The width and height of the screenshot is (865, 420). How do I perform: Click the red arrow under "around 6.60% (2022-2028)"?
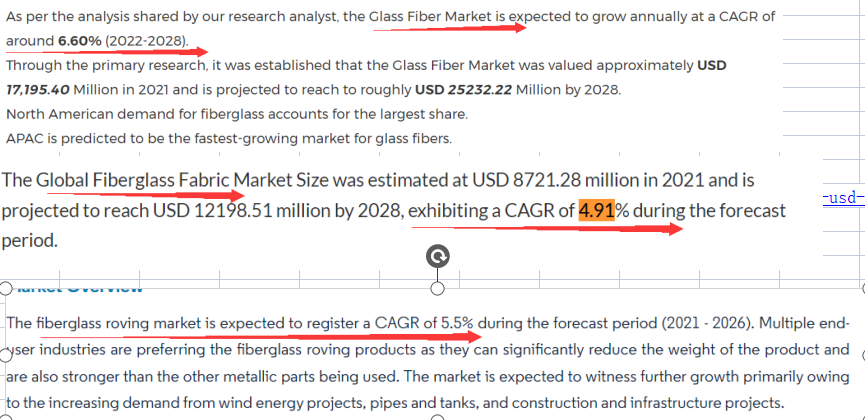click(x=110, y=53)
